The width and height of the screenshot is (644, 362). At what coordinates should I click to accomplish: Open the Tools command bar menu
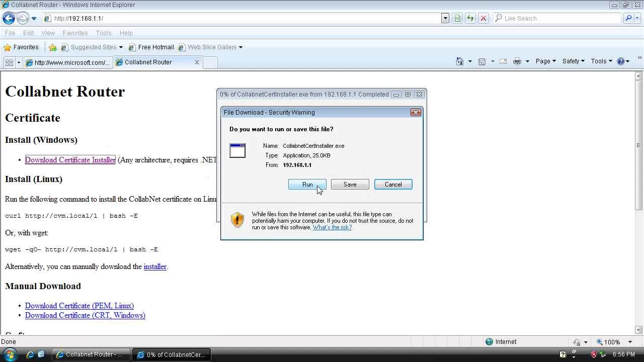pyautogui.click(x=601, y=61)
